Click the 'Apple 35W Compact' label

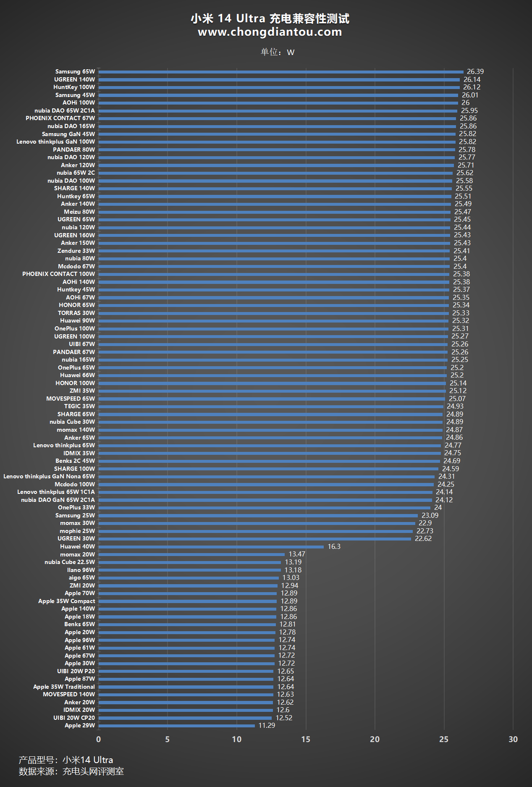66,601
